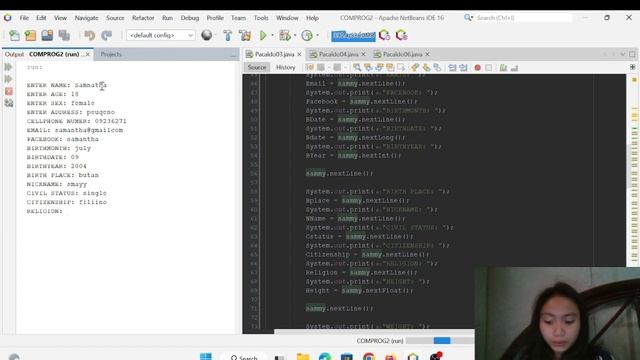Click the Profile Project clock icon
Screen dimensions: 640x360
(x=307, y=36)
